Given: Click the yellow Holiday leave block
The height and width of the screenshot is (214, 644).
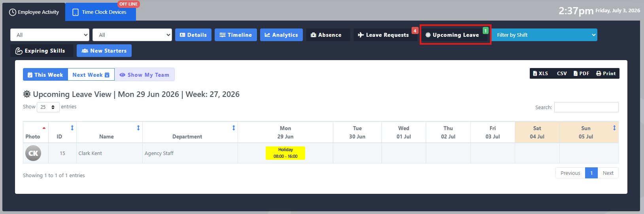Looking at the screenshot, I should coord(285,153).
